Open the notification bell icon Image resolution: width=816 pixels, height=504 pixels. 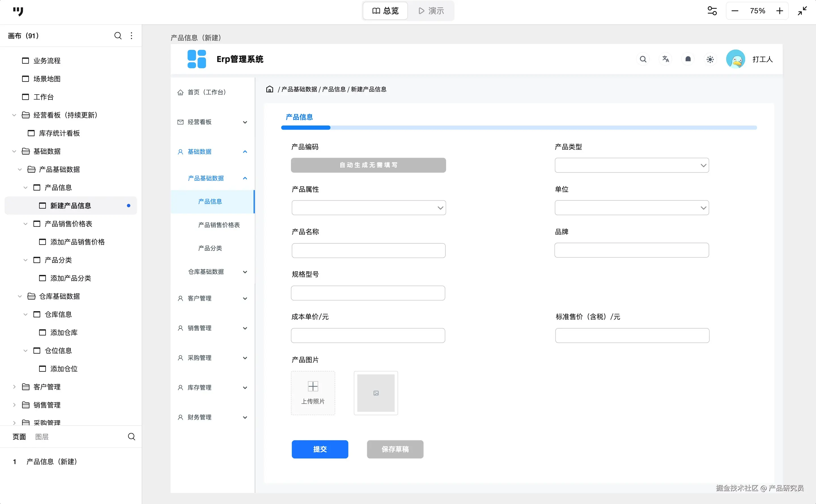coord(688,59)
